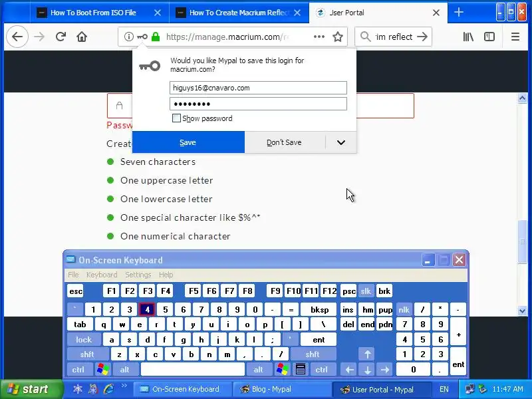
Task: Toggle the left alt key
Action: [x=125, y=369]
